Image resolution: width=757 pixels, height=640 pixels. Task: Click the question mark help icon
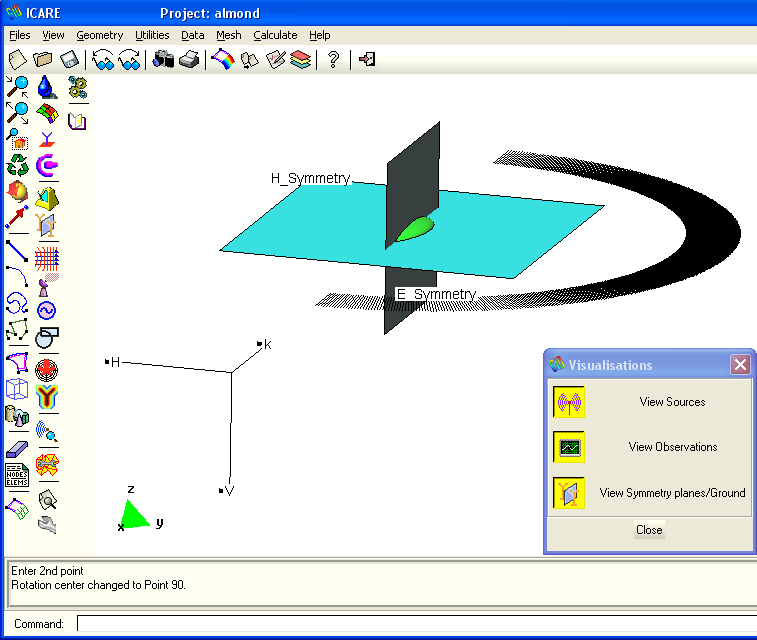[333, 60]
